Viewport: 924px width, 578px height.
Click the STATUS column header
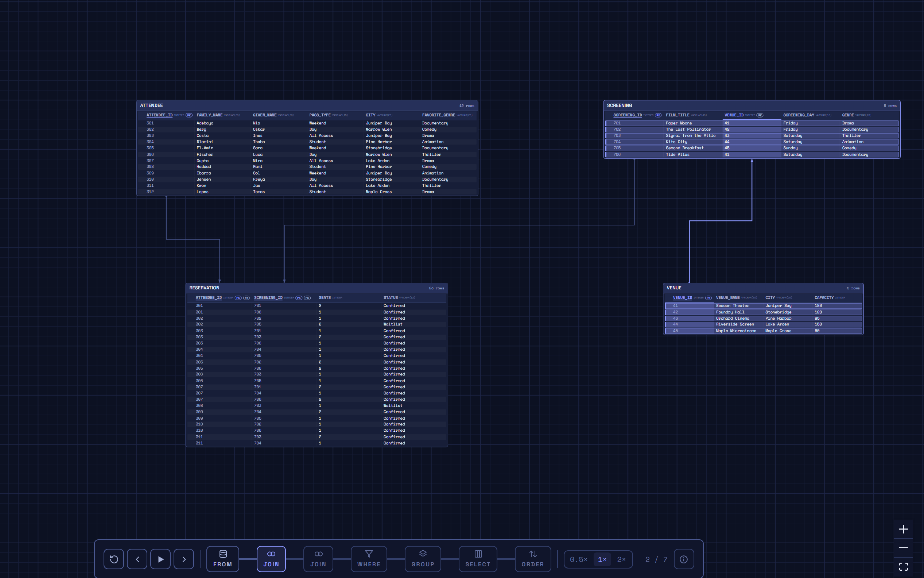pyautogui.click(x=391, y=297)
